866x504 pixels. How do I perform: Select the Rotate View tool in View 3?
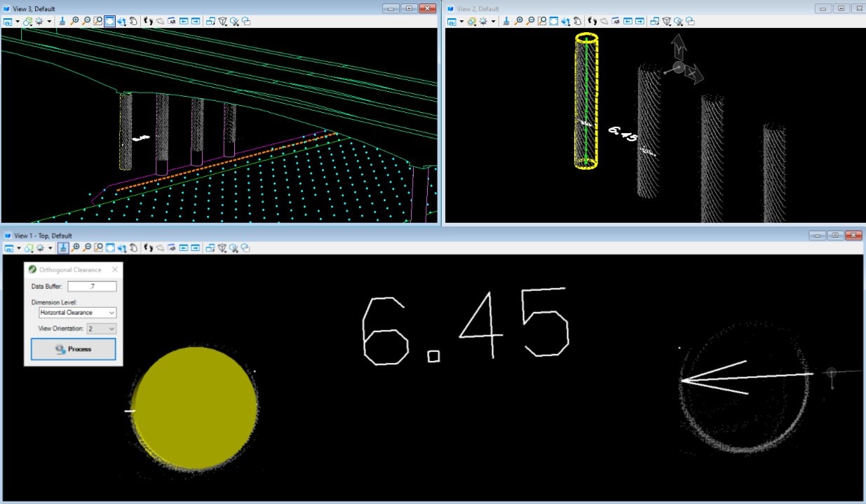point(121,21)
